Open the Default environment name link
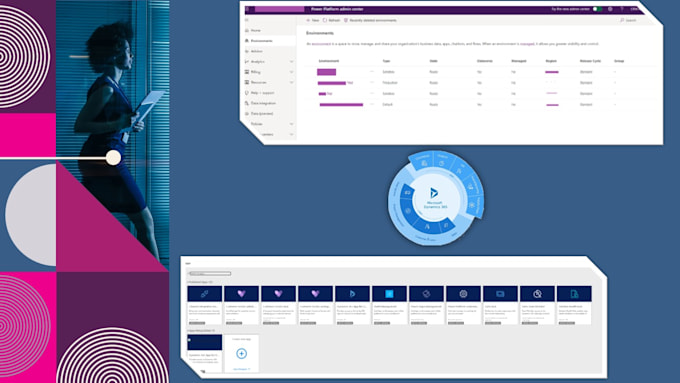Image resolution: width=680 pixels, height=383 pixels. point(341,105)
